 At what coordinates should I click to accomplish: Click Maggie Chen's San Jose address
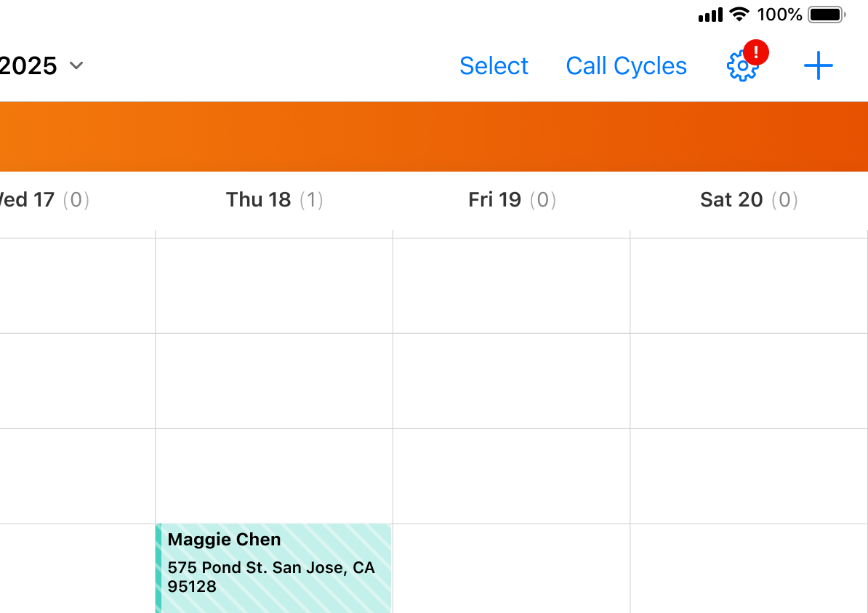(x=270, y=576)
